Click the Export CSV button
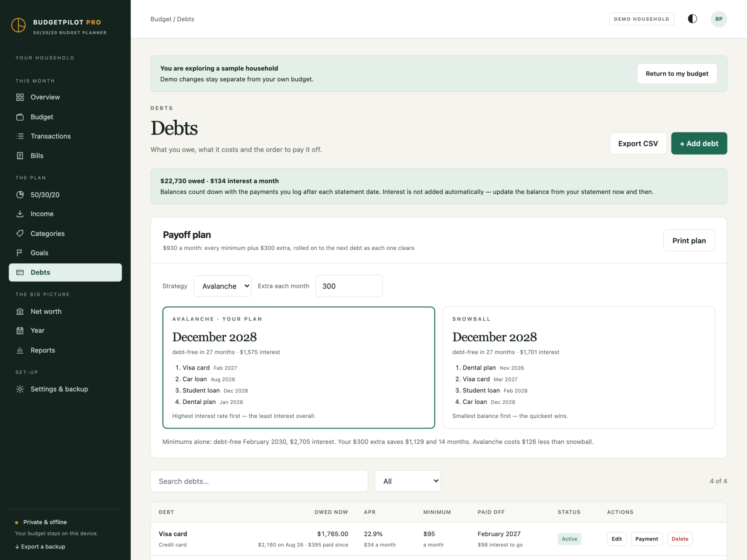Viewport: 747px width, 560px height. [x=638, y=143]
